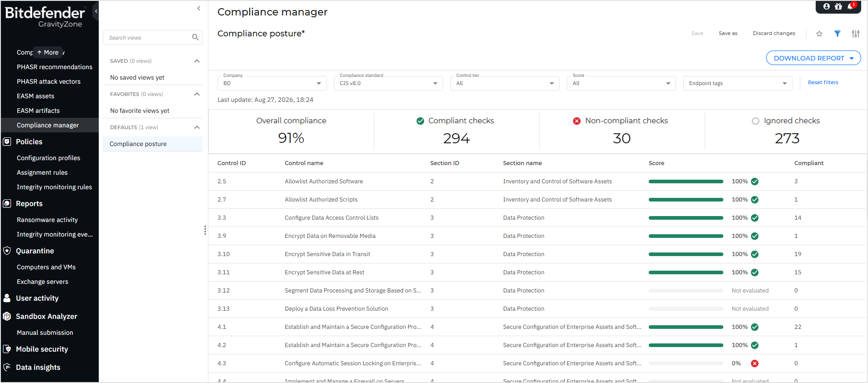868x383 pixels.
Task: Collapse the FAVORITES views section
Action: pyautogui.click(x=197, y=94)
